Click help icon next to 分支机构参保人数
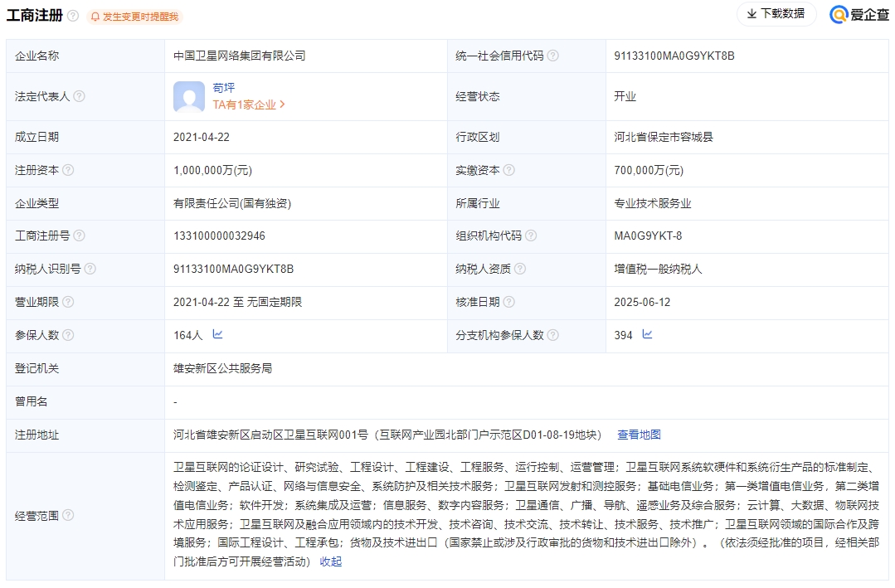 (x=553, y=334)
